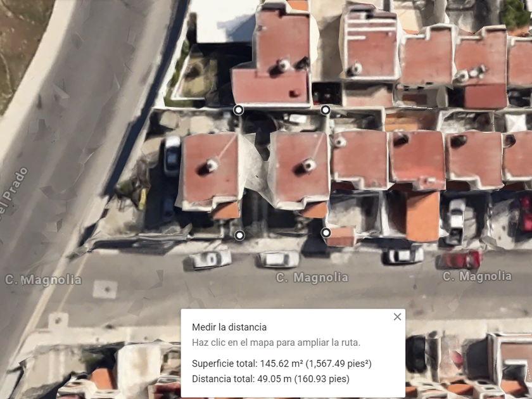Click the 'Superficie total' area readout
Viewport: 532px width, 399px height.
click(282, 364)
